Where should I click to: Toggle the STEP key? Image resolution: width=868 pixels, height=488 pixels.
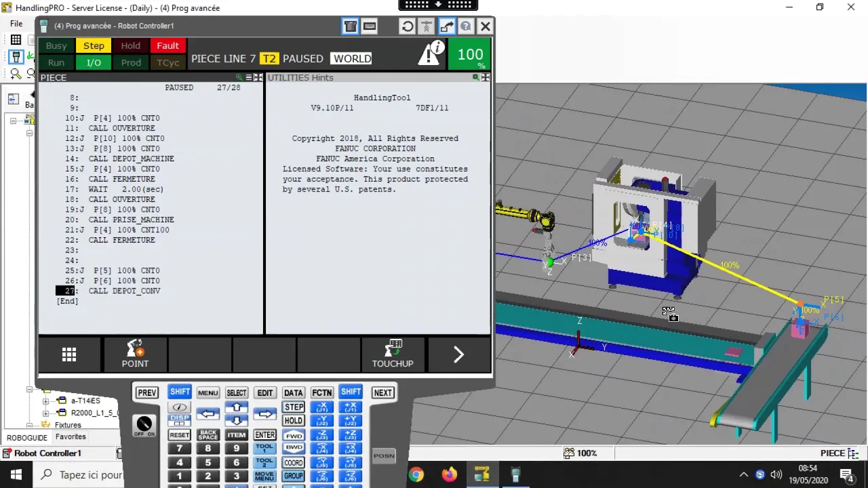tap(294, 407)
